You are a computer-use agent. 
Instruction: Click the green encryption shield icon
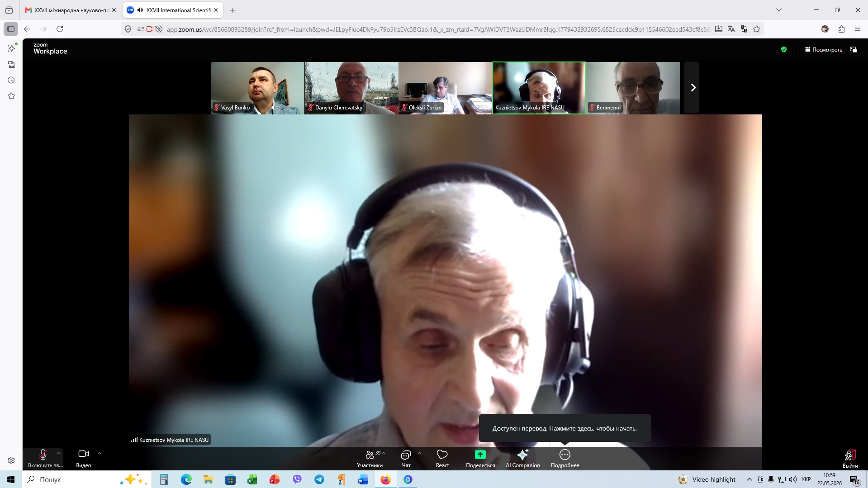click(784, 50)
